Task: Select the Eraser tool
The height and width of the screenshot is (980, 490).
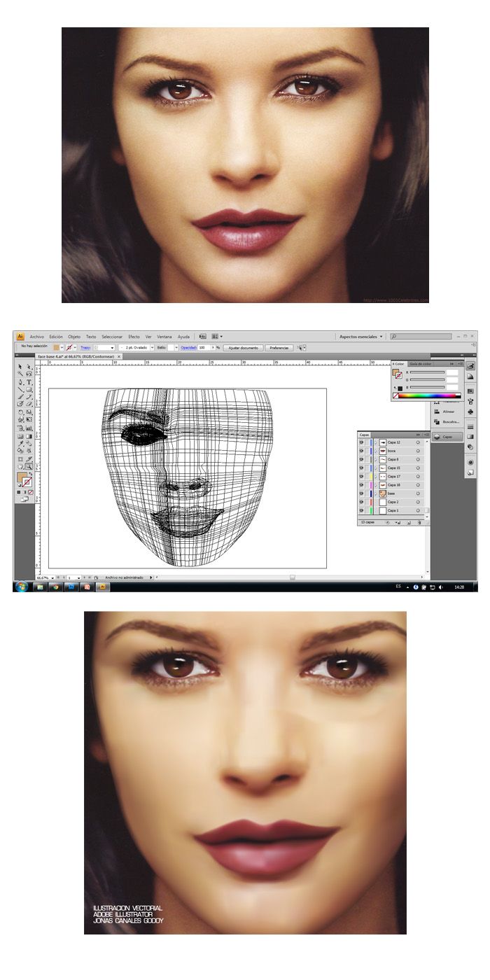Action: pyautogui.click(x=29, y=403)
